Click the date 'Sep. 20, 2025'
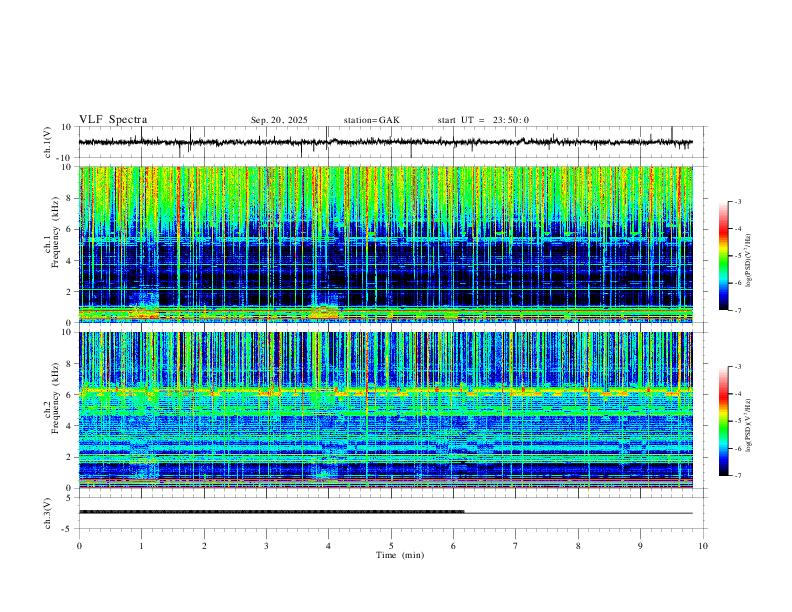This screenshot has height=612, width=792. (279, 120)
